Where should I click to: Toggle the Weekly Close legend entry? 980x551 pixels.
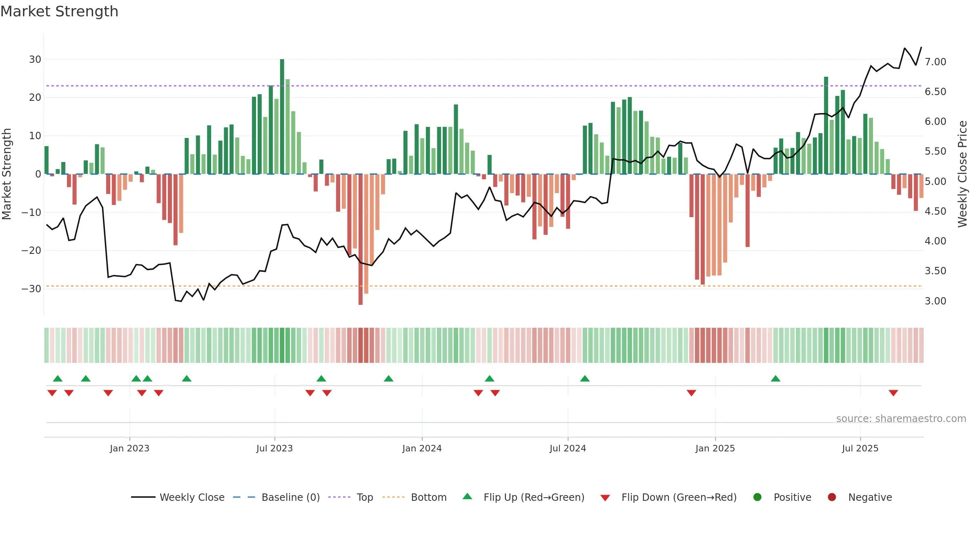pos(178,497)
